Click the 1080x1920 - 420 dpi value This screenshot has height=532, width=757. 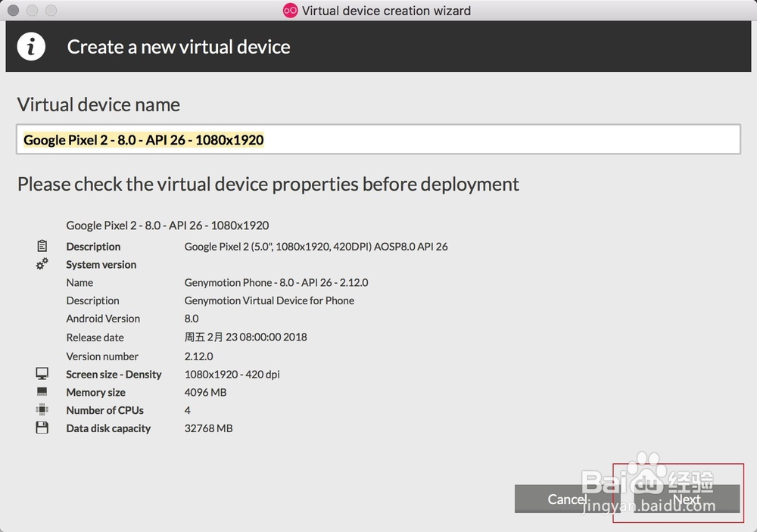coord(232,374)
